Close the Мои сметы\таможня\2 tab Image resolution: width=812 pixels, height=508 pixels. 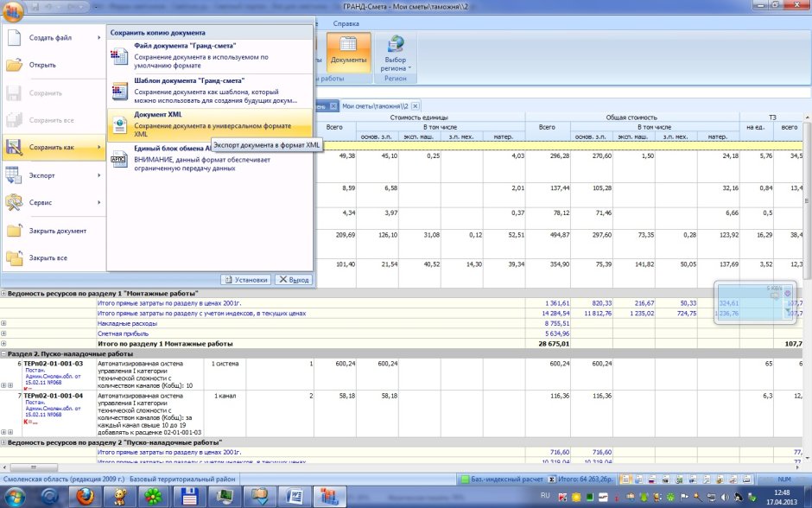coord(416,106)
